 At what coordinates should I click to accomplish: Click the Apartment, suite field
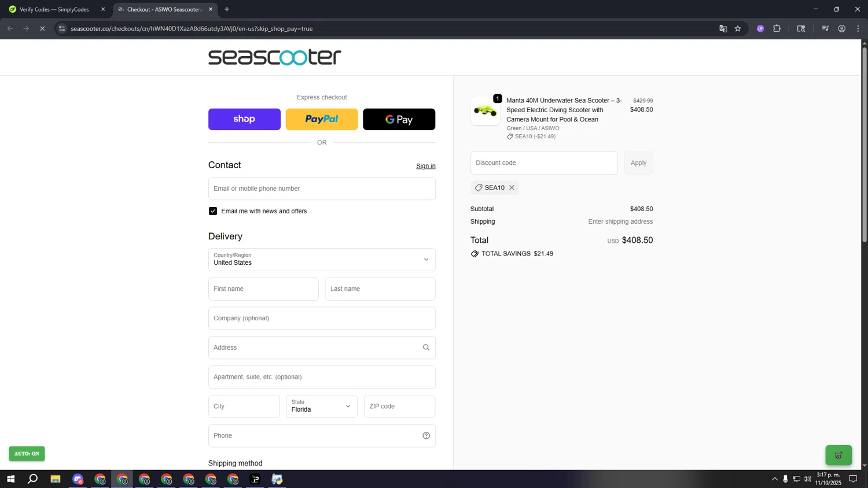pos(322,377)
